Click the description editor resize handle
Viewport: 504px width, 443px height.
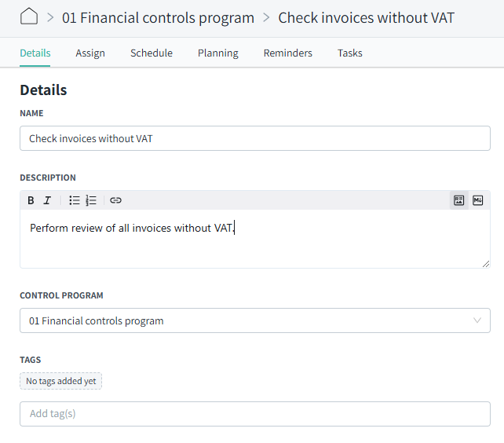(x=486, y=264)
